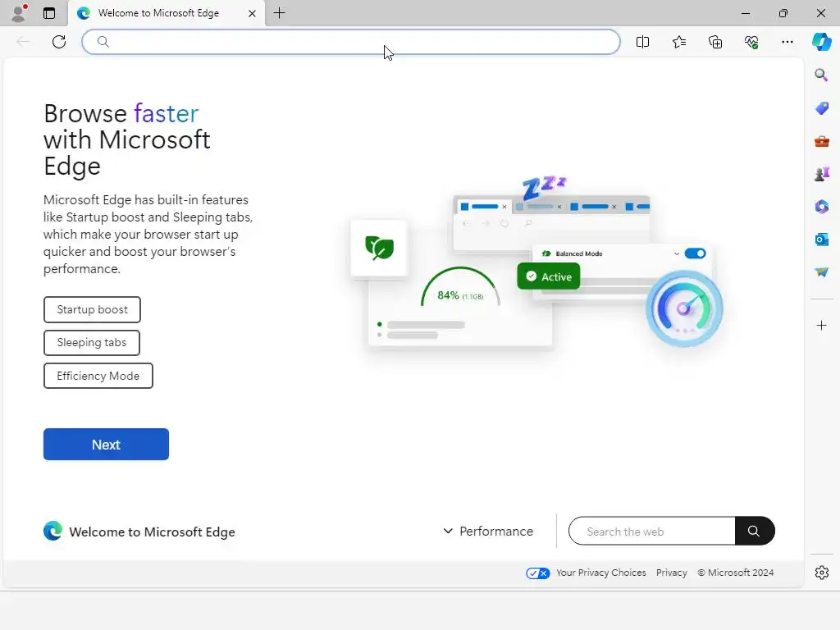
Task: Open the Privacy link
Action: click(671, 573)
